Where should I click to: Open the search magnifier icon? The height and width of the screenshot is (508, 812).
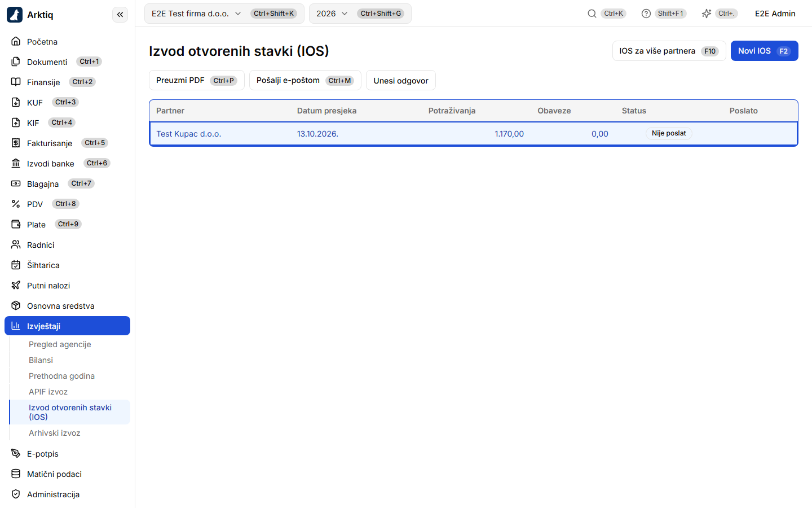[x=592, y=14]
